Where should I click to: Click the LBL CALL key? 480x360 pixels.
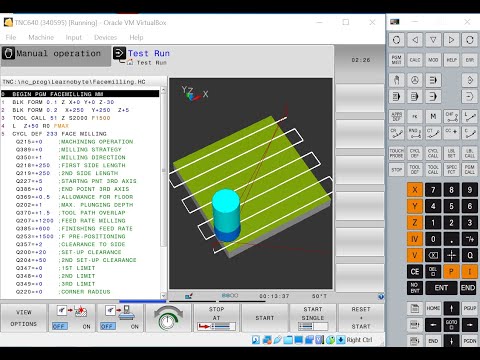coord(470,153)
